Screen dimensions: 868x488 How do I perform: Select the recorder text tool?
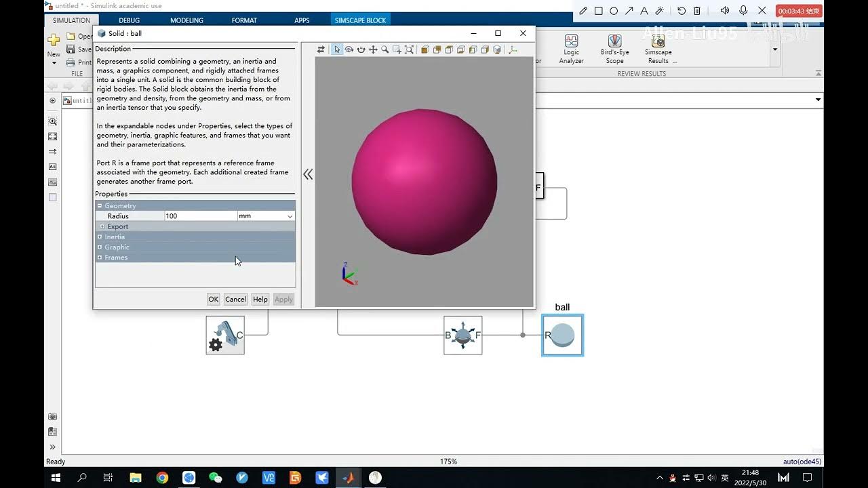[x=644, y=11]
